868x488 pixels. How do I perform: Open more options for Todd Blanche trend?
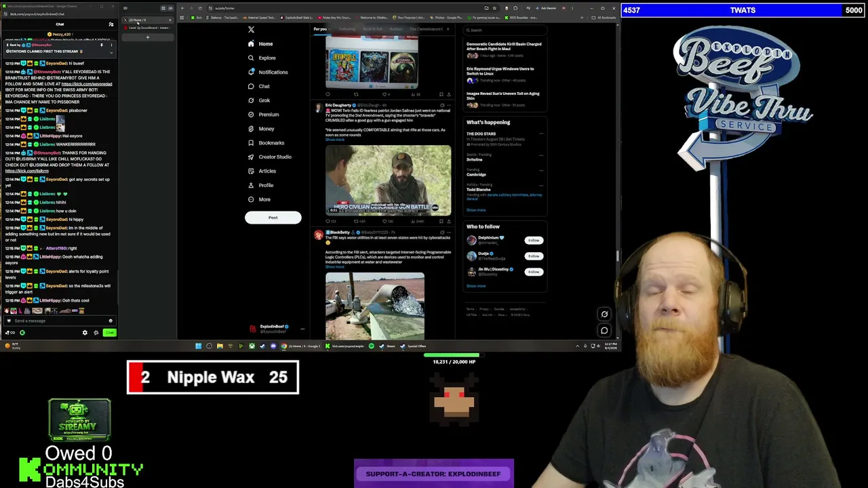point(541,187)
